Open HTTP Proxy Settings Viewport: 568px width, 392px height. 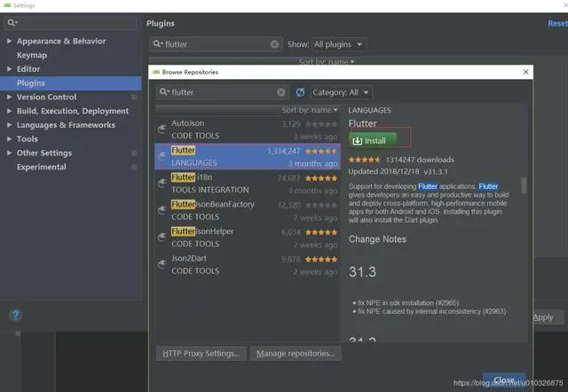[201, 353]
